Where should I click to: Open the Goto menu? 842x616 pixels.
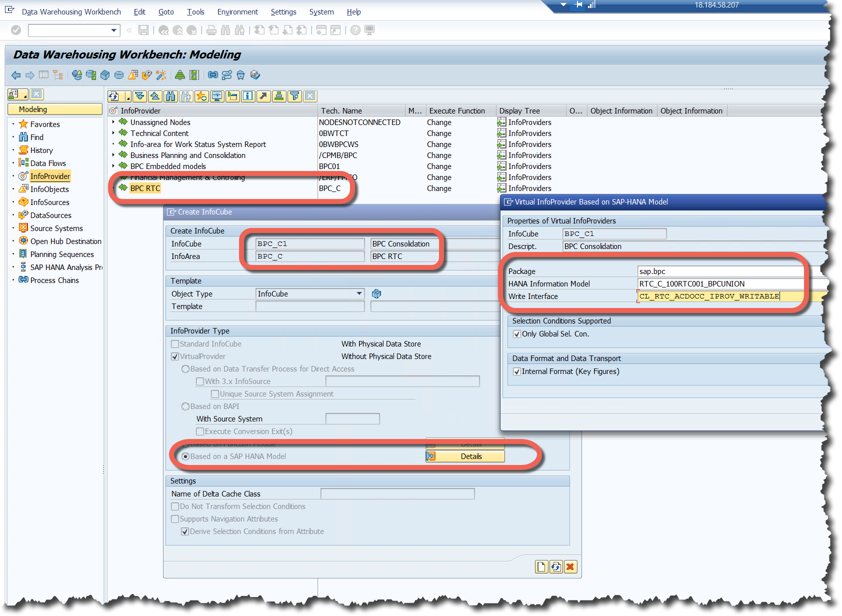pyautogui.click(x=166, y=12)
